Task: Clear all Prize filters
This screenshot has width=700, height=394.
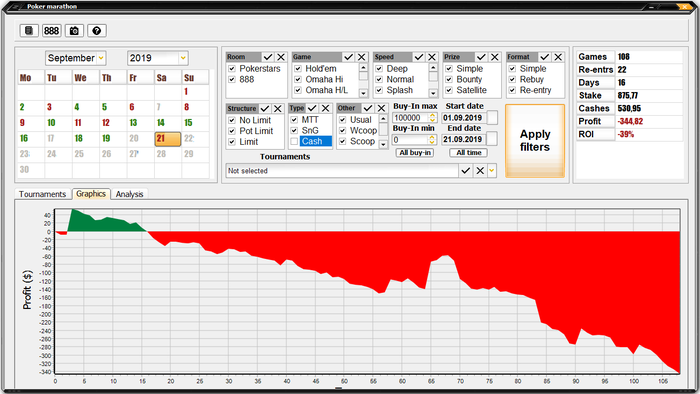Action: click(x=495, y=57)
